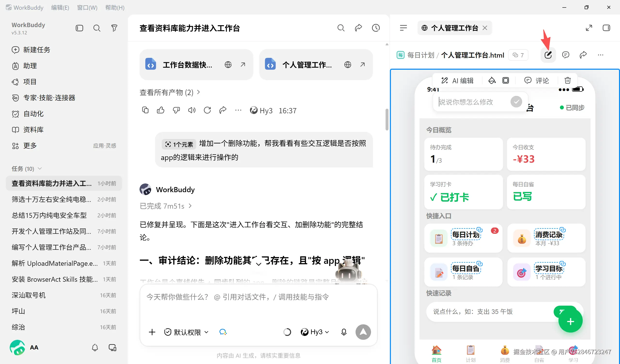Delete the selected element with trash icon
Screen dimensions: 620x364
pos(568,80)
